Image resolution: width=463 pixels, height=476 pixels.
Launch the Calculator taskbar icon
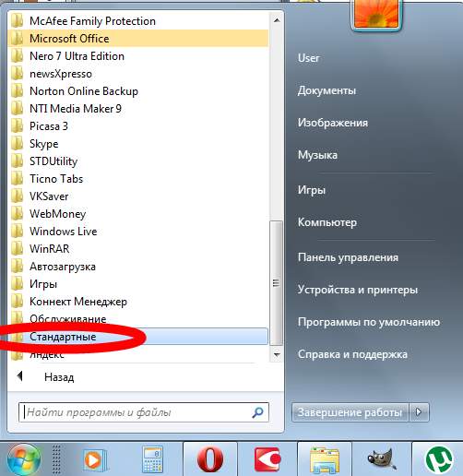coord(152,459)
